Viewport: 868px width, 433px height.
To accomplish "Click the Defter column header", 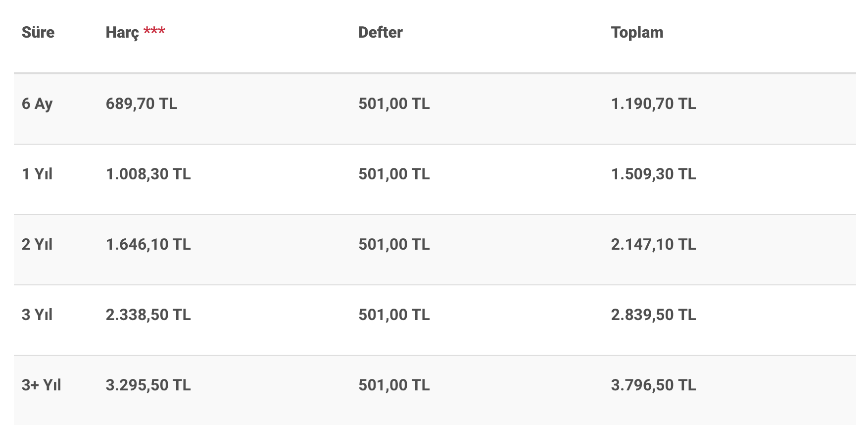I will 380,33.
